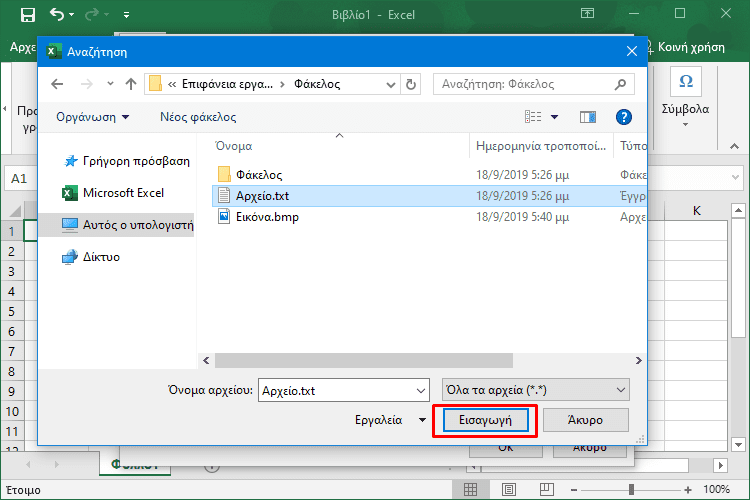750x500 pixels.
Task: Select the Φάκελος folder row
Action: 429,175
